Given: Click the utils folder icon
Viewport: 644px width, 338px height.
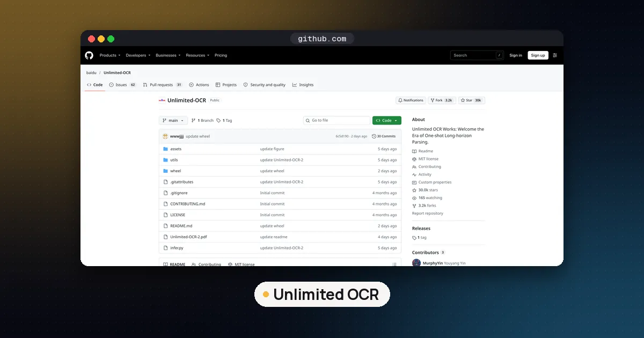Looking at the screenshot, I should [165, 160].
